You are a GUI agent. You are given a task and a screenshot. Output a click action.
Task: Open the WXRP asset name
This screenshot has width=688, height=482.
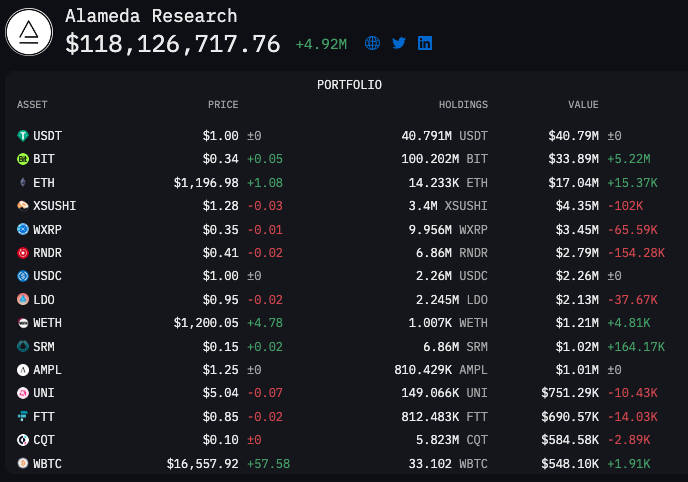[47, 229]
